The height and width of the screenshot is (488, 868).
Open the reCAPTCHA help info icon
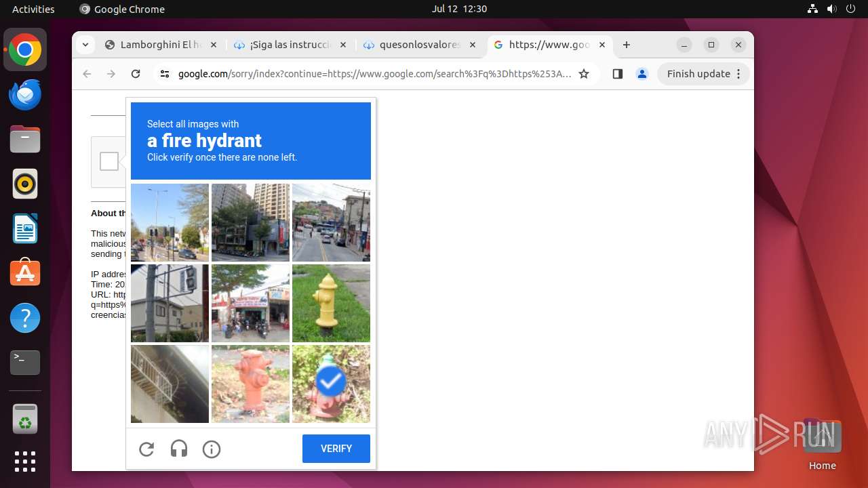(x=212, y=449)
